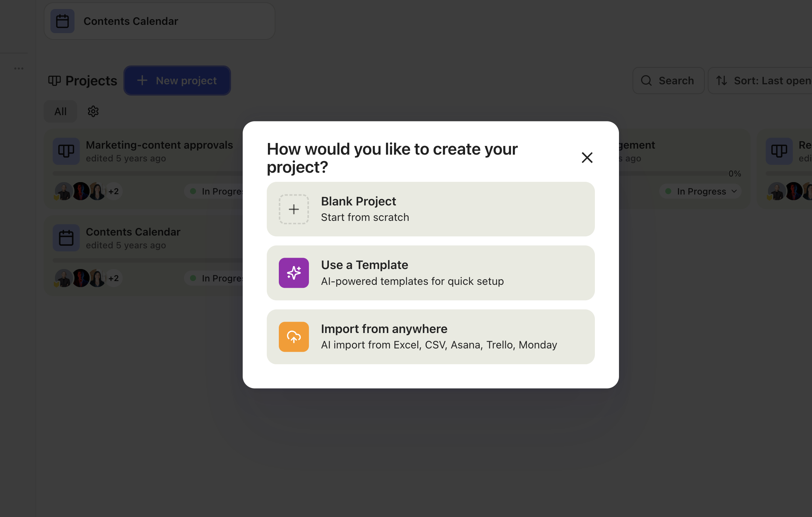Click the Marketing-content approvals board icon

click(x=66, y=151)
